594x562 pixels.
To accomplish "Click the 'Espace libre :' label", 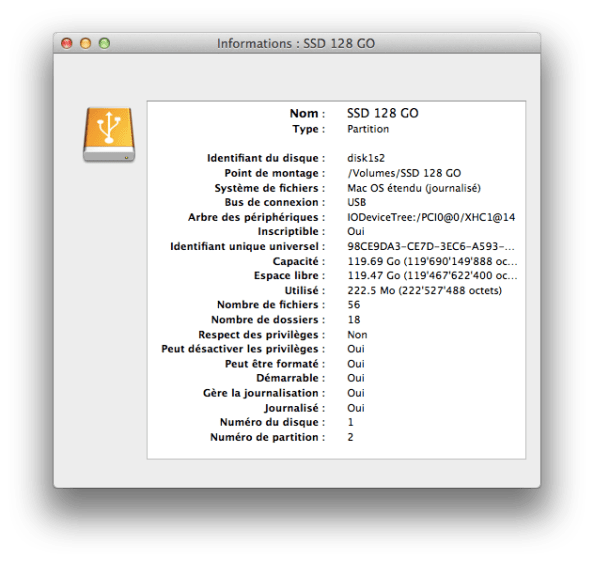I will [x=289, y=276].
